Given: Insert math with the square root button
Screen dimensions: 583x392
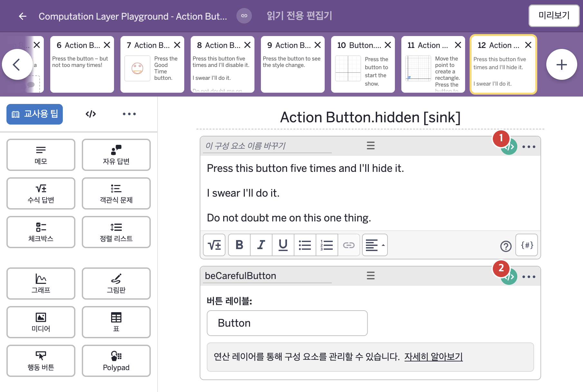Looking at the screenshot, I should pyautogui.click(x=214, y=245).
